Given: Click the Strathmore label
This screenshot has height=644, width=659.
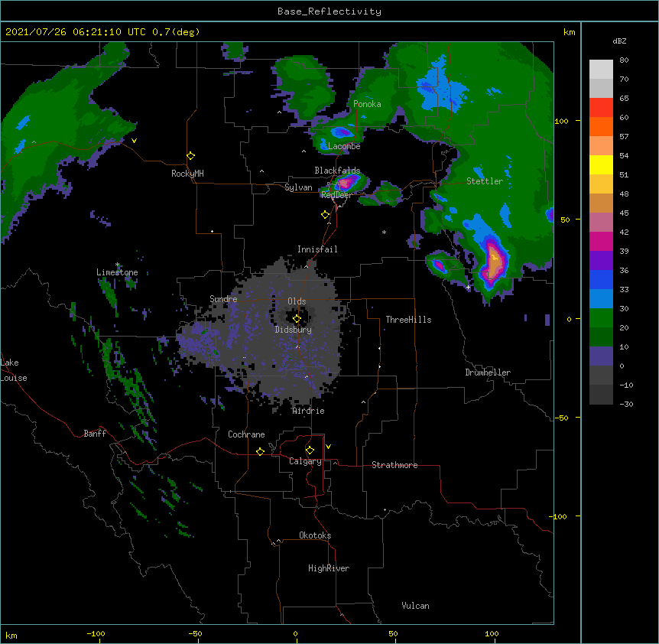Looking at the screenshot, I should tap(394, 465).
